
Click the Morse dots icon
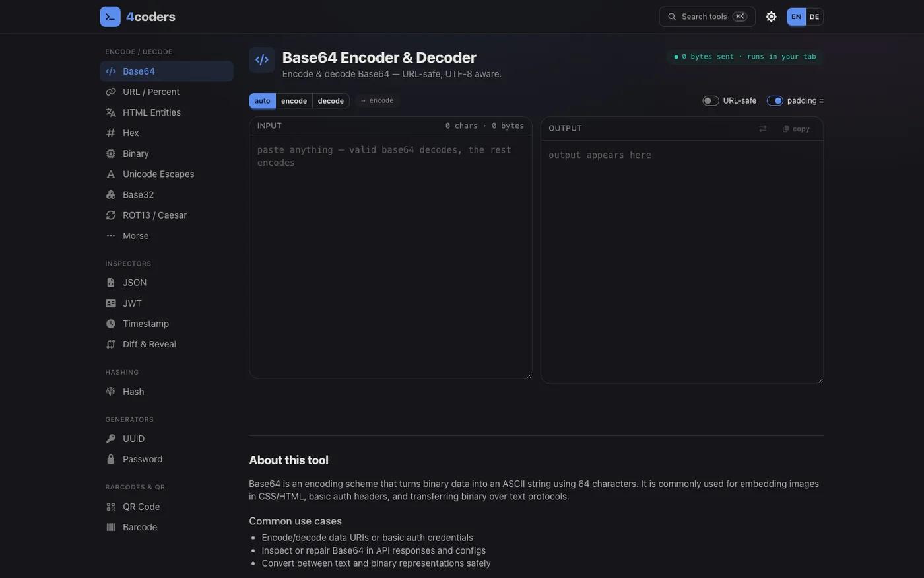pos(111,235)
